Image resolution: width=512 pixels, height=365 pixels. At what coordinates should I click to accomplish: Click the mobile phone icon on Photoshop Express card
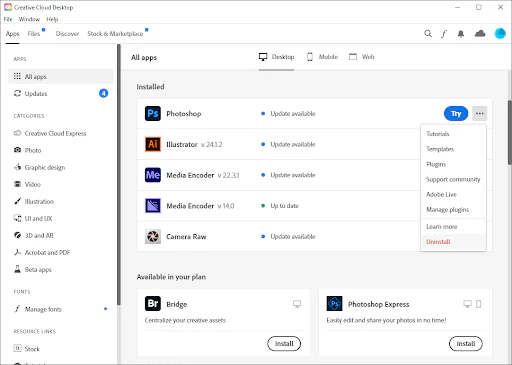click(x=479, y=304)
